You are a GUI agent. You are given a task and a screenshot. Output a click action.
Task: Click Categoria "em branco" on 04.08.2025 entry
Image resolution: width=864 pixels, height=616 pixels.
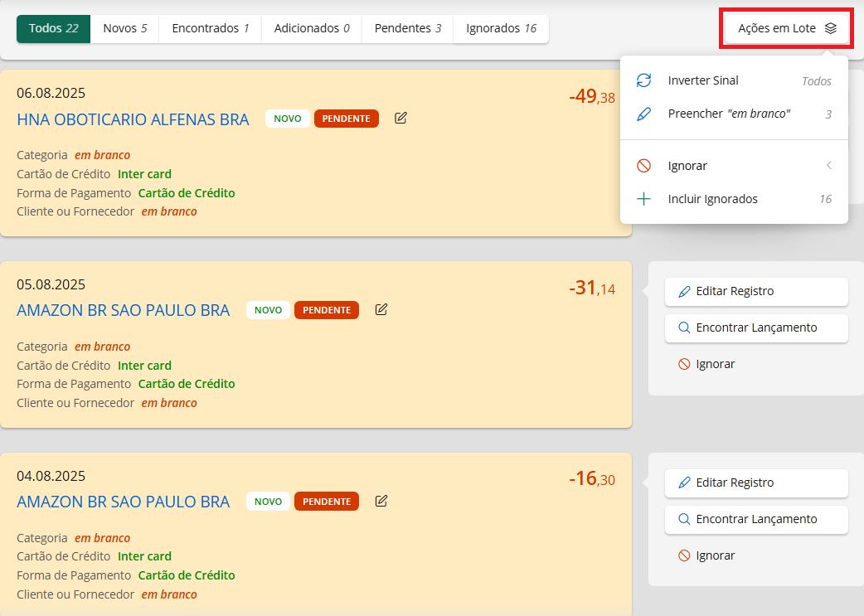[103, 538]
